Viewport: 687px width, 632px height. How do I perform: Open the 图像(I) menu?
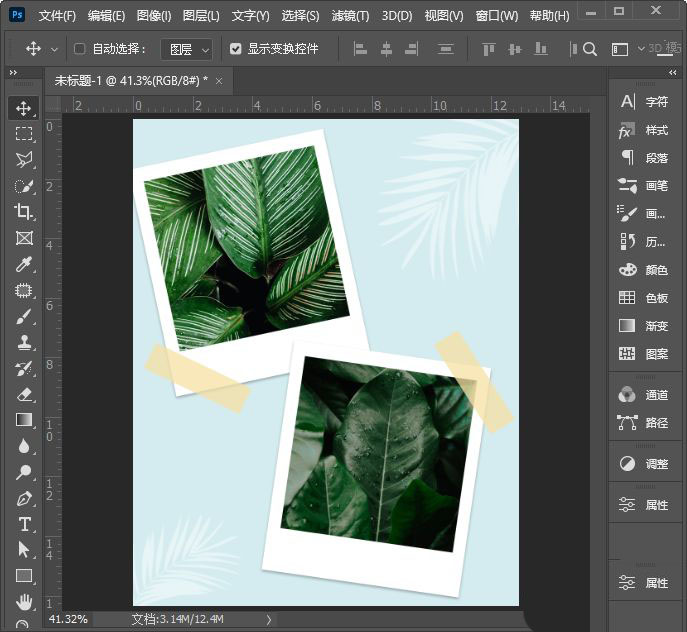[x=153, y=16]
